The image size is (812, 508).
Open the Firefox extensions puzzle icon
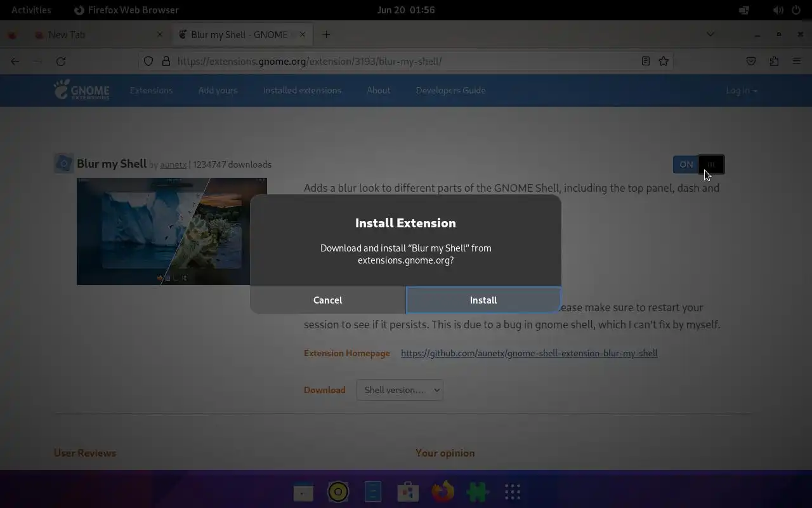coord(774,61)
